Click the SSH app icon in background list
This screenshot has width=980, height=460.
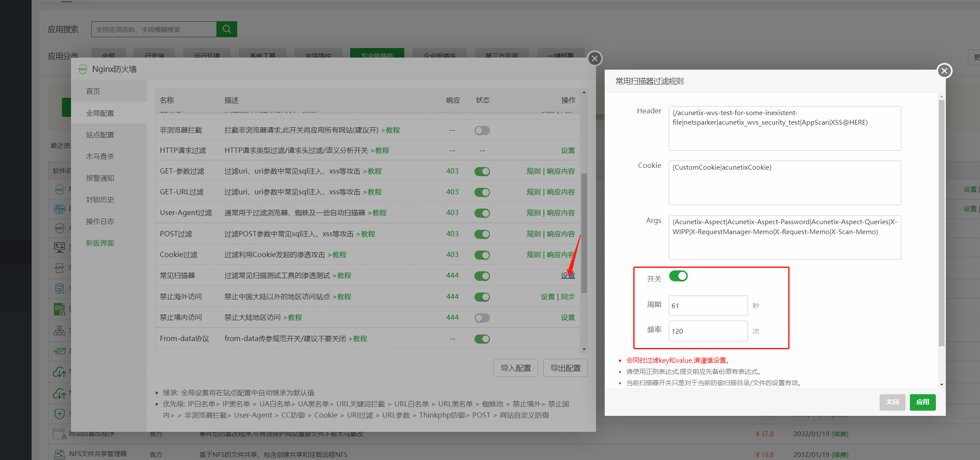(59, 309)
